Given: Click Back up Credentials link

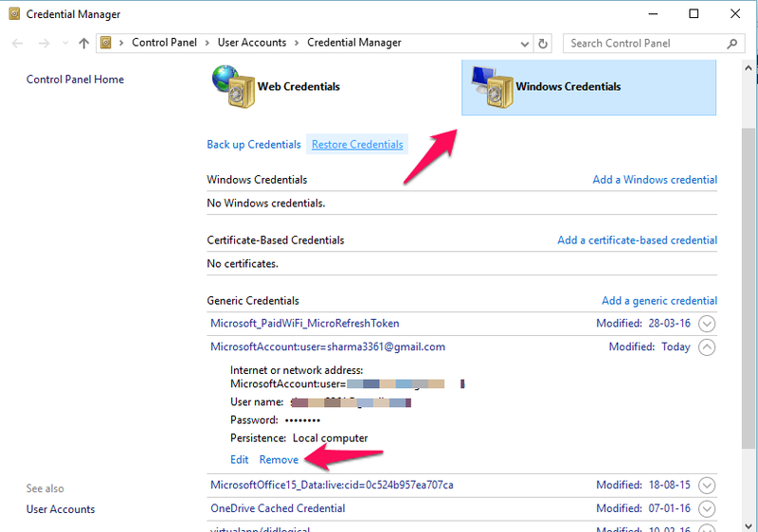Looking at the screenshot, I should (254, 144).
